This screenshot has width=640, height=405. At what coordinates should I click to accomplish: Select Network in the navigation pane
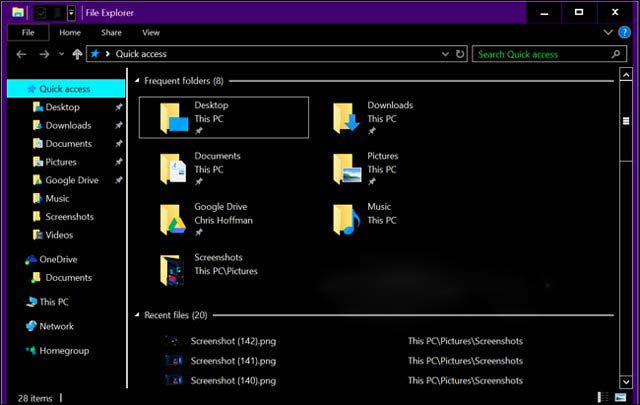pos(56,326)
